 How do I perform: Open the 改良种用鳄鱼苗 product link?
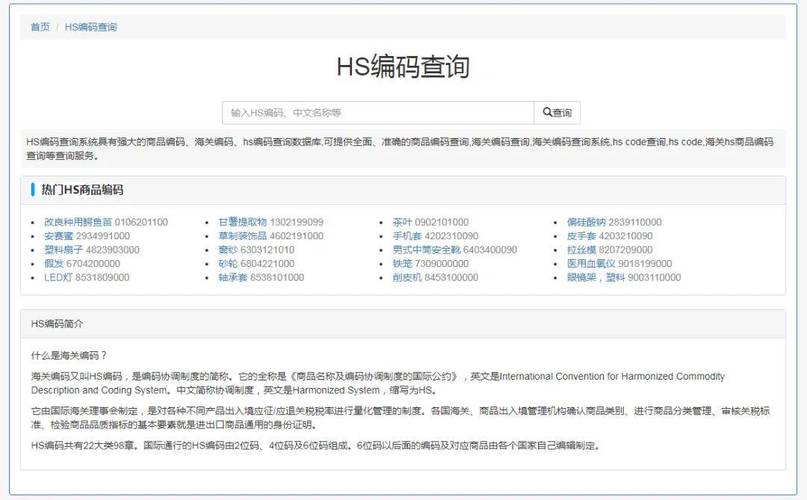[78, 222]
